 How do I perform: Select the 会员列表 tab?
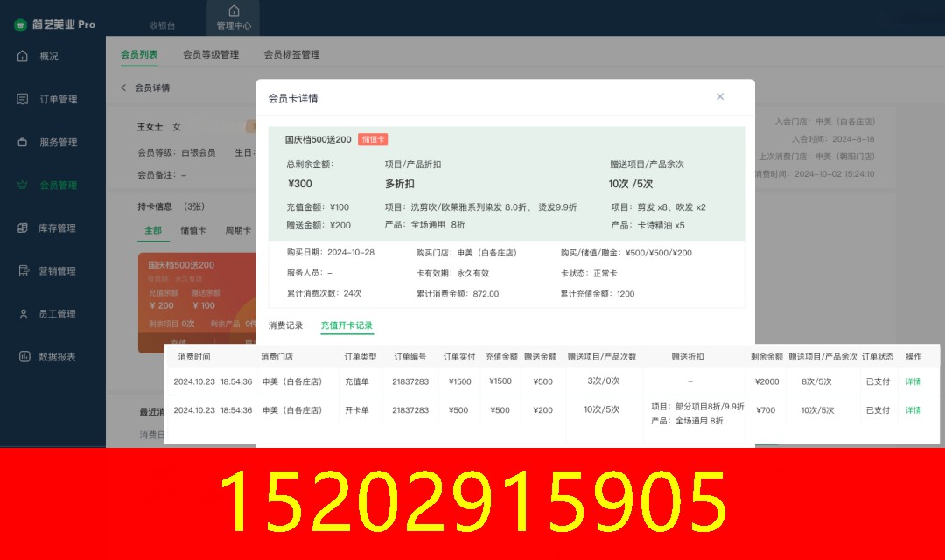[138, 54]
